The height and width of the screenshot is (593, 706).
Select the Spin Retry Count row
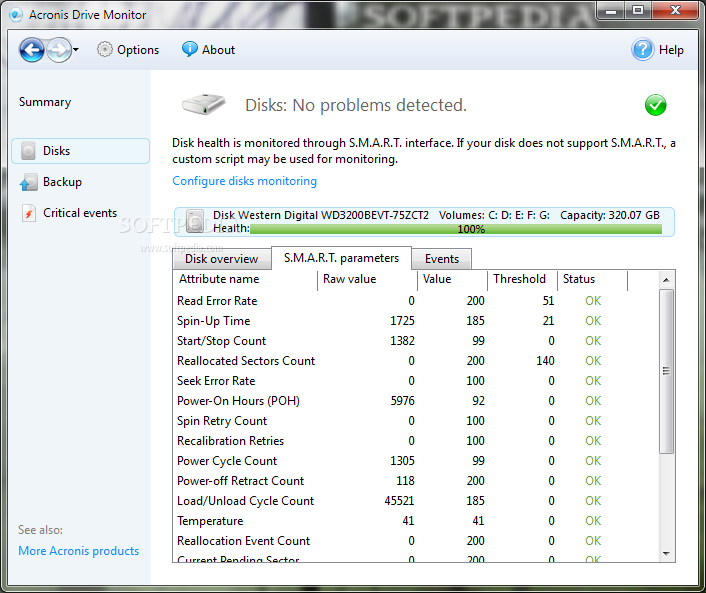click(x=416, y=421)
